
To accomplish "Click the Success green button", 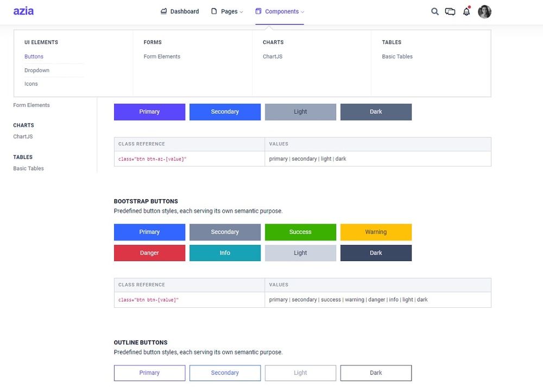I will [x=300, y=232].
